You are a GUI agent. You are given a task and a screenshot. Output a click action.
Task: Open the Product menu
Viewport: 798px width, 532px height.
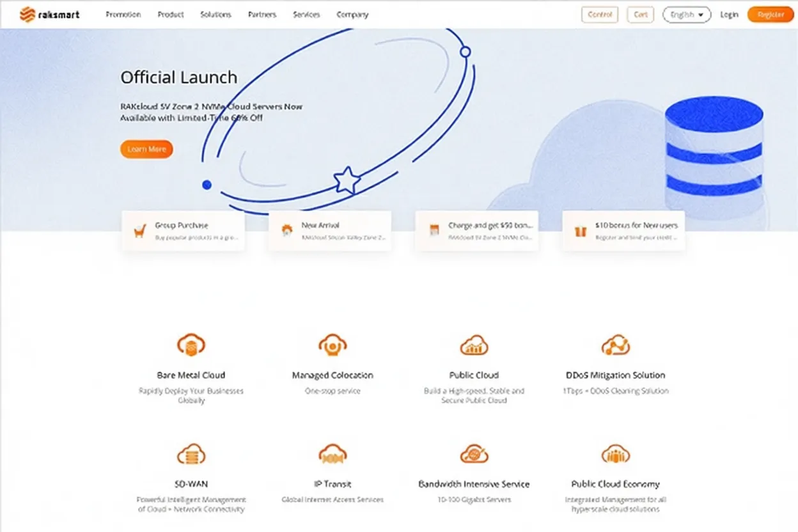coord(171,15)
